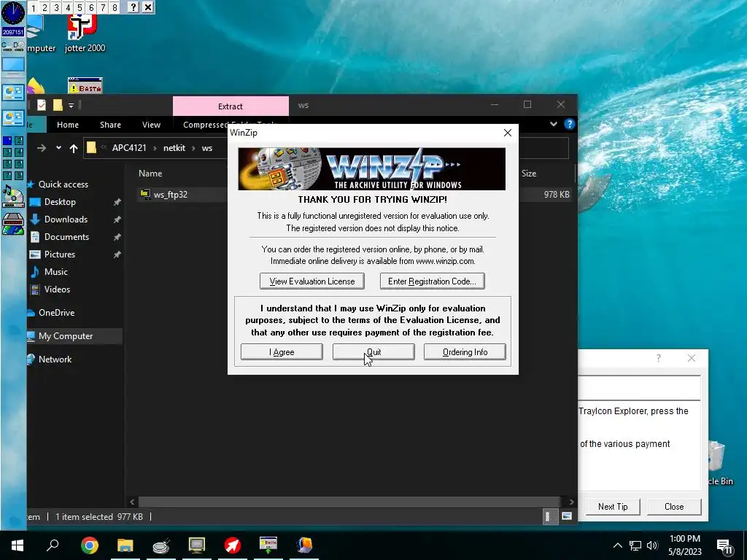
Task: Click Enter Registration Code button
Action: pos(432,281)
